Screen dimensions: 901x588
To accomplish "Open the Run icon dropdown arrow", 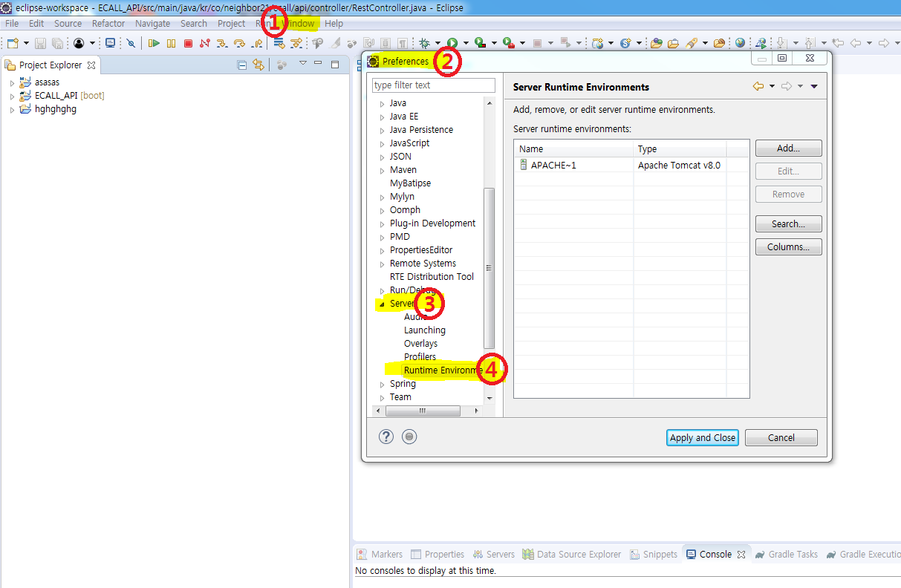I will [466, 43].
